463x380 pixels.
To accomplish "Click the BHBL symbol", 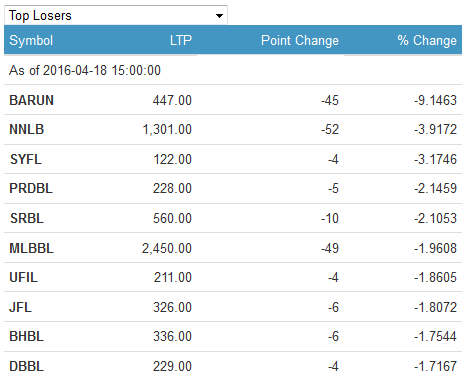I will (27, 336).
